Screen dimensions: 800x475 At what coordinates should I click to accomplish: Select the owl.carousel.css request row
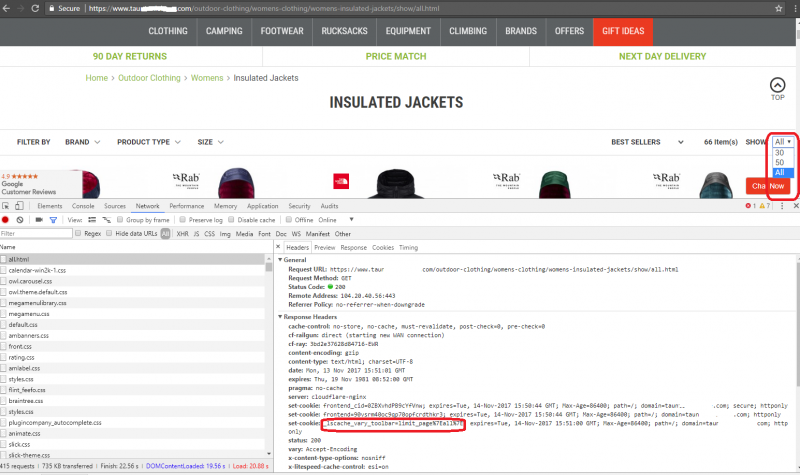coord(132,281)
